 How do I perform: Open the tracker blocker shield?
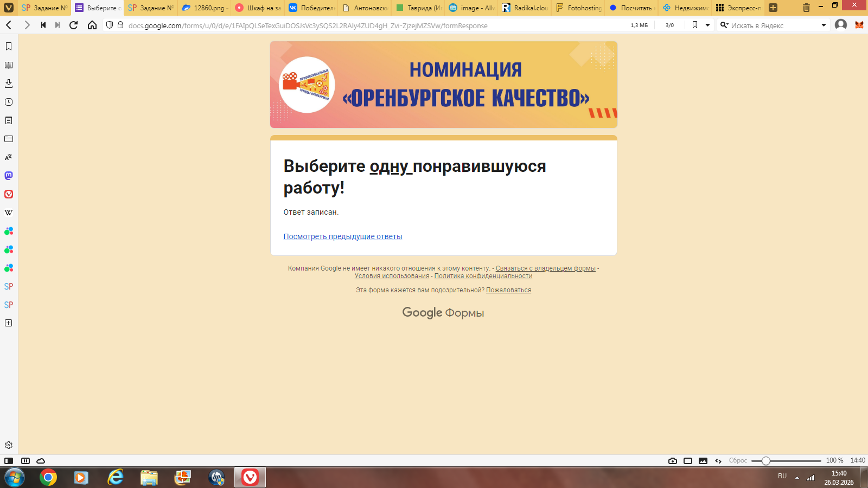pos(110,25)
